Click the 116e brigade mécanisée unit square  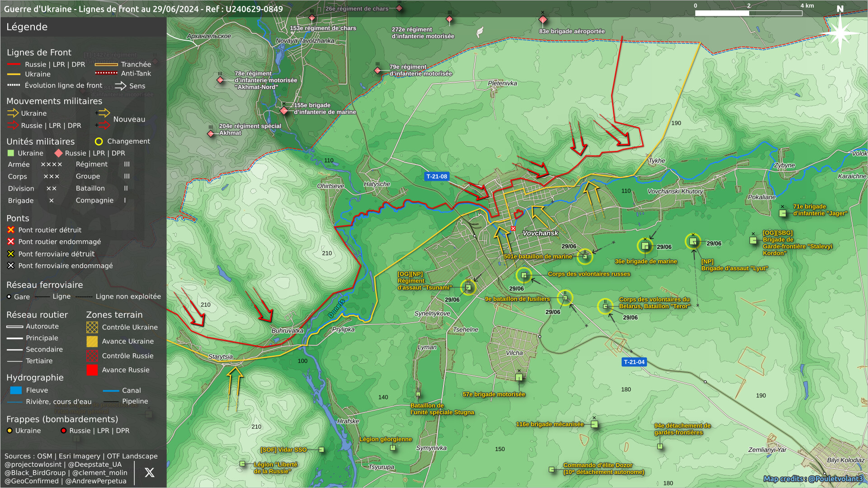(594, 424)
